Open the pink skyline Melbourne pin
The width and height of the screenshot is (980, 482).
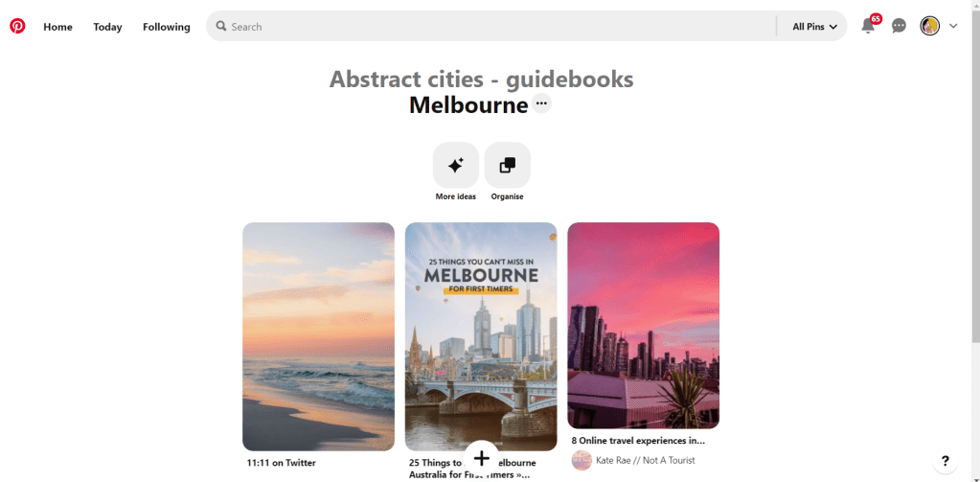coord(643,325)
